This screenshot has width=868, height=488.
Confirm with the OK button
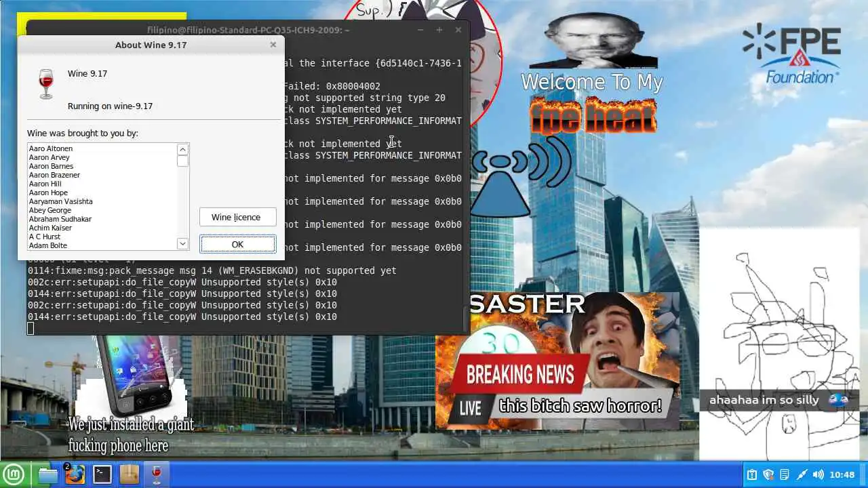pyautogui.click(x=238, y=245)
